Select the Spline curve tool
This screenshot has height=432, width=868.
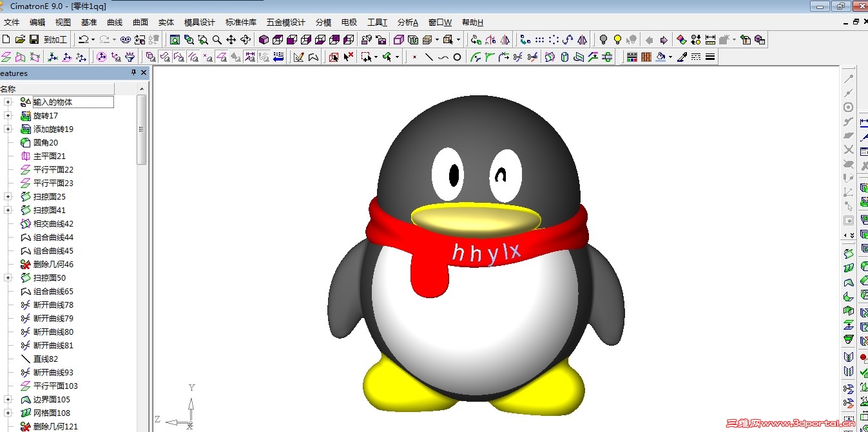point(443,57)
